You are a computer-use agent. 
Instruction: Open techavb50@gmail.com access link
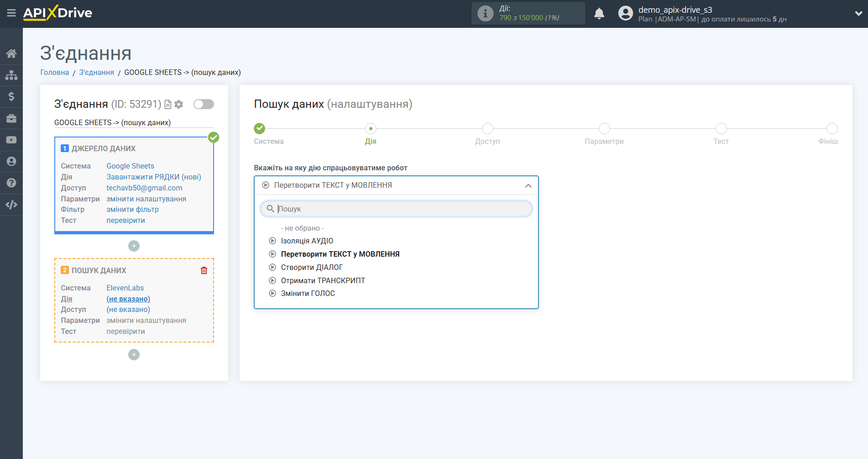click(144, 188)
